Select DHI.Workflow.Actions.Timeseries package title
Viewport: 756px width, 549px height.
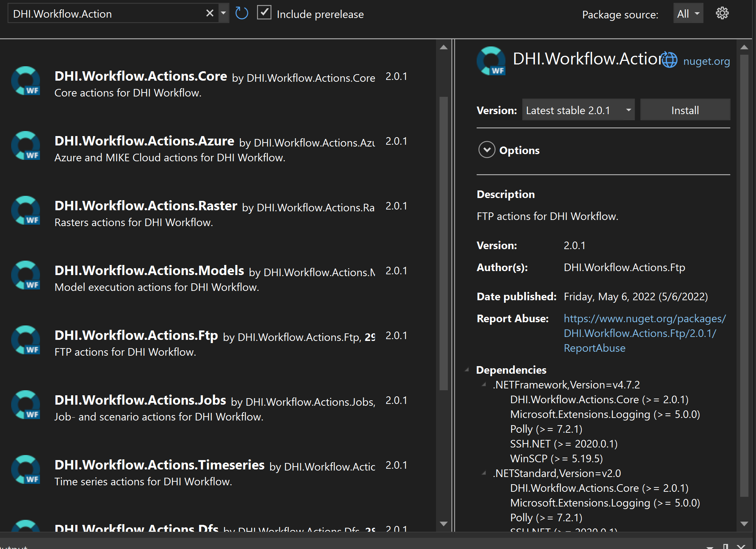[159, 465]
